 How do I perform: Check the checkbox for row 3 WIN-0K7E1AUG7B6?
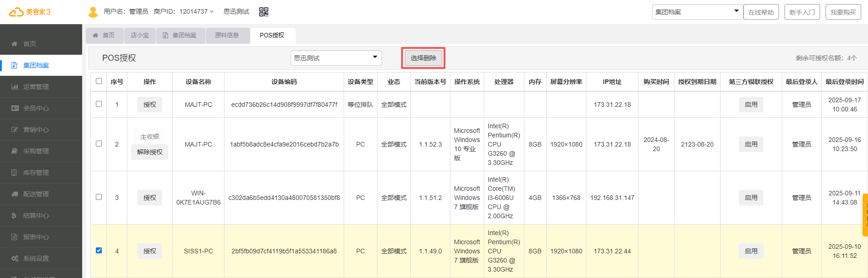99,197
